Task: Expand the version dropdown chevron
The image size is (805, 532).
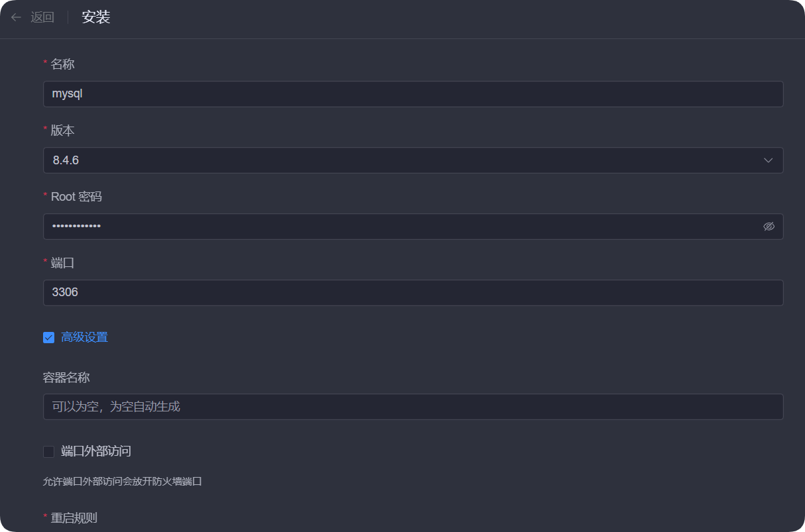Action: 769,160
